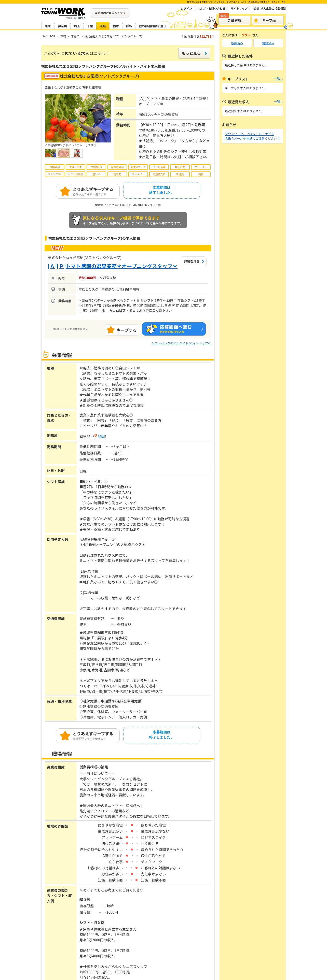Click the ブランクOK tag
The image size is (327, 980).
[54, 174]
